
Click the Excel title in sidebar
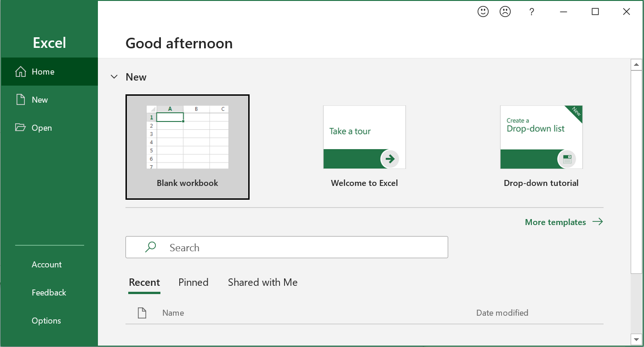(50, 43)
